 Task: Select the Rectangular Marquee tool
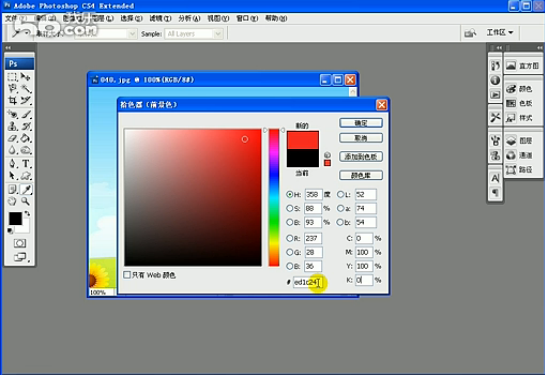[x=13, y=77]
